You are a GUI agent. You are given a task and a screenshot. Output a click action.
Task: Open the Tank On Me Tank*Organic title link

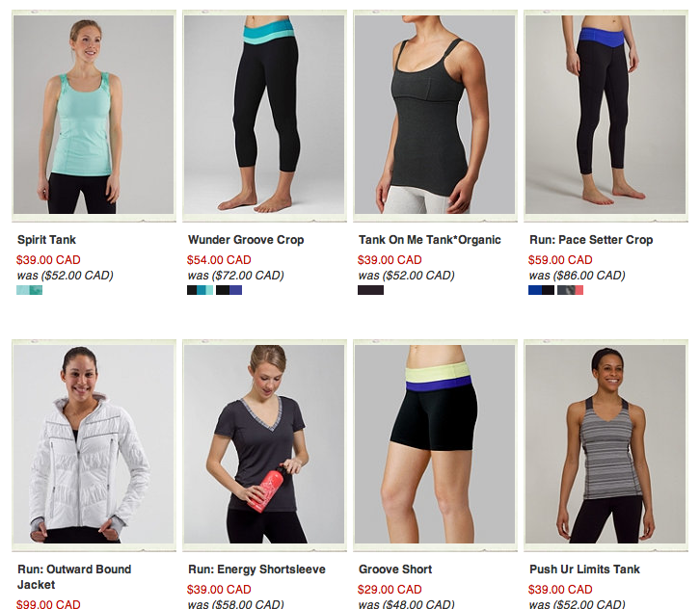(x=430, y=240)
